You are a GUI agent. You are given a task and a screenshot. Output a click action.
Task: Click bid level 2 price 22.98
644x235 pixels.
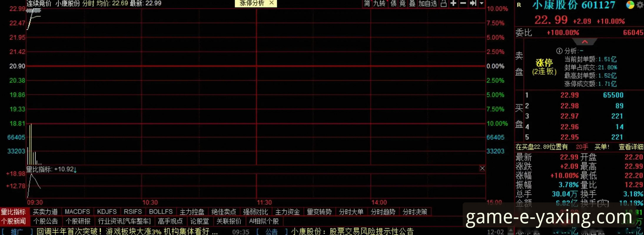click(569, 106)
